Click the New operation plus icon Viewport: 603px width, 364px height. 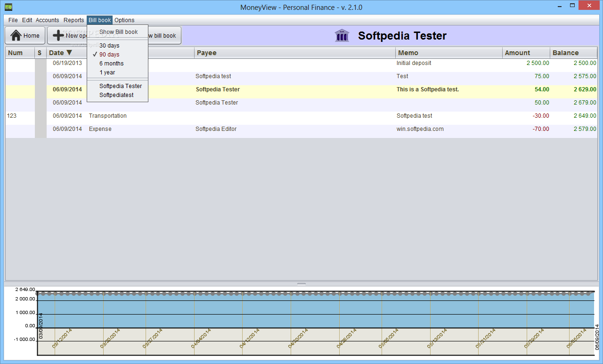58,35
